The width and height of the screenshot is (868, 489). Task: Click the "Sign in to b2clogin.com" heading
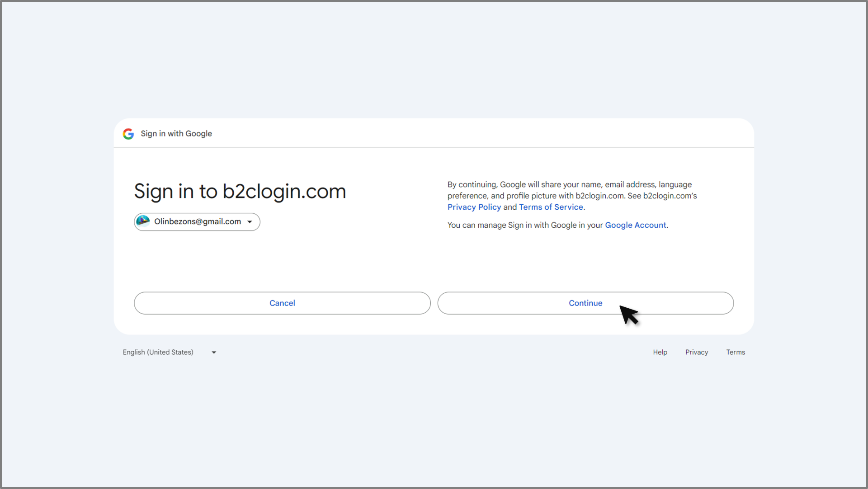point(240,191)
